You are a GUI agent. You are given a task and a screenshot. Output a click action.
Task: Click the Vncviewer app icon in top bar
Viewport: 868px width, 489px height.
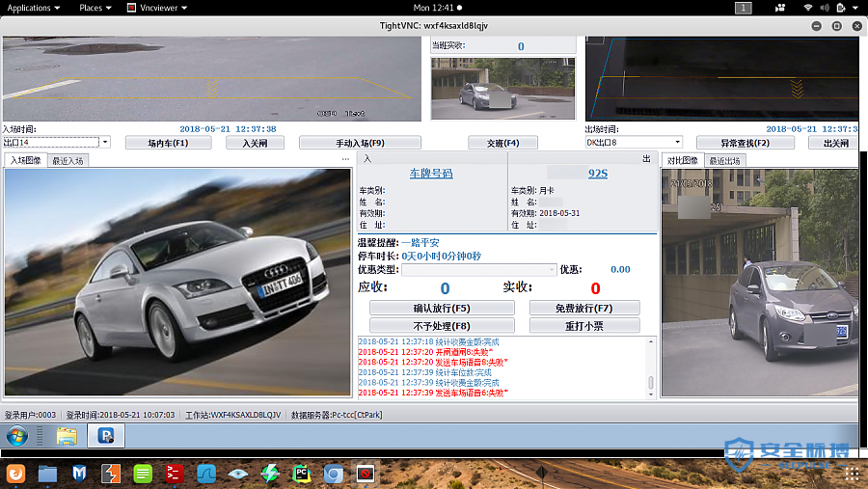coord(132,8)
